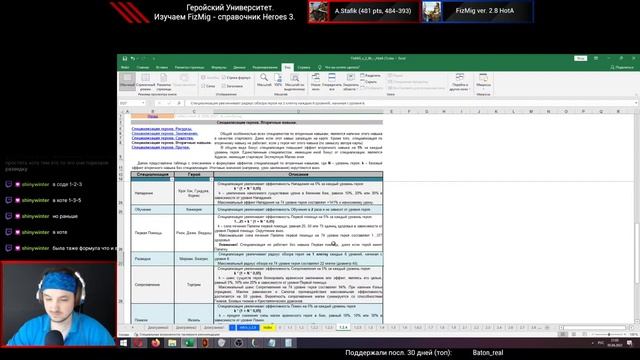The image size is (640, 360).
Task: Follow link Специализации героев. Существа
Action: [162, 138]
